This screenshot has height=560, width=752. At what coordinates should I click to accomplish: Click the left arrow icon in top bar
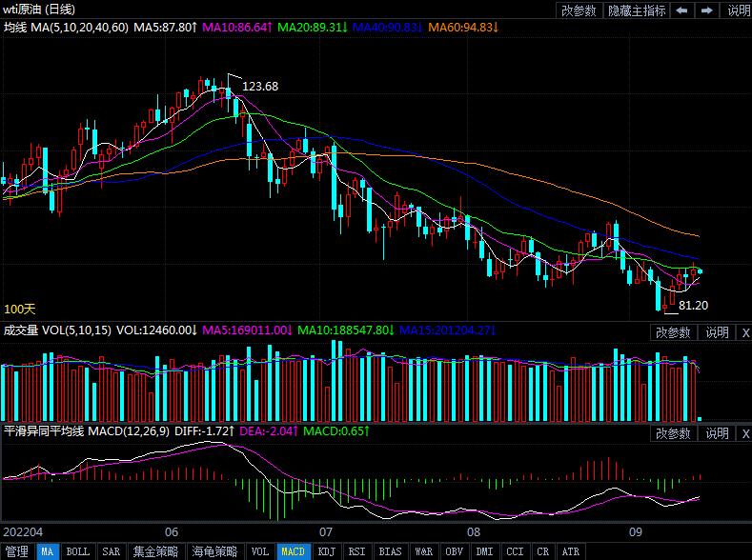[x=683, y=10]
